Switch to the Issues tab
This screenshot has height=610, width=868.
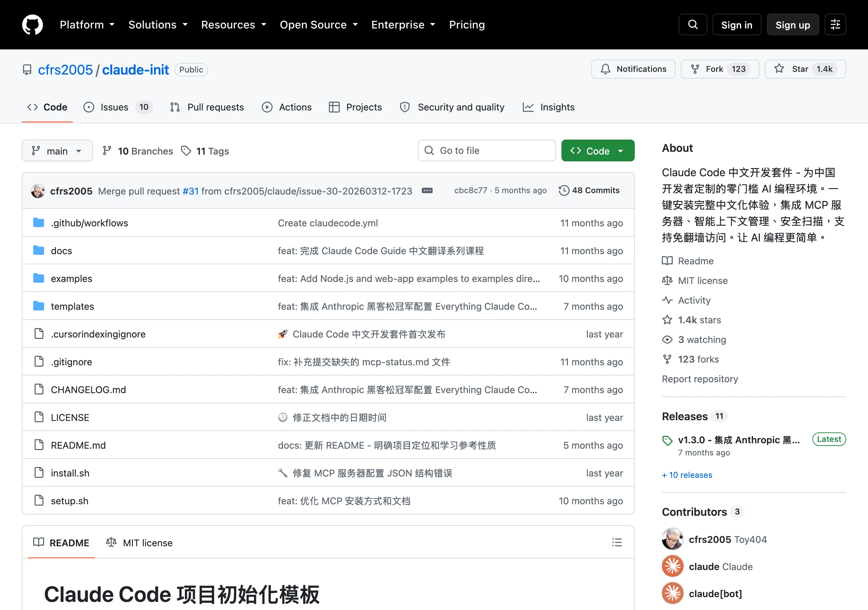click(118, 107)
